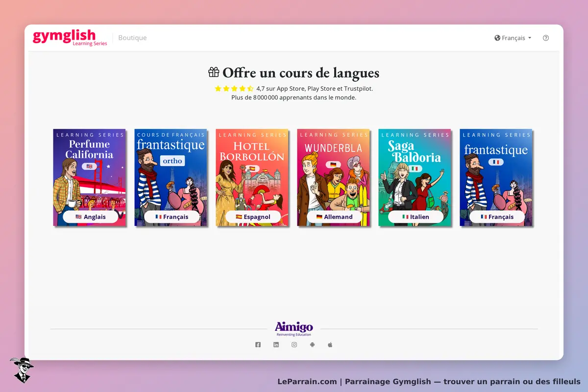Click the gift icon beside the heading

(x=214, y=73)
